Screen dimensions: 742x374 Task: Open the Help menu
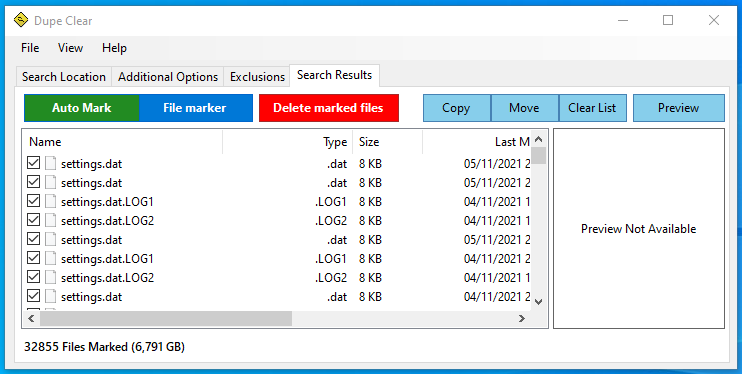114,48
